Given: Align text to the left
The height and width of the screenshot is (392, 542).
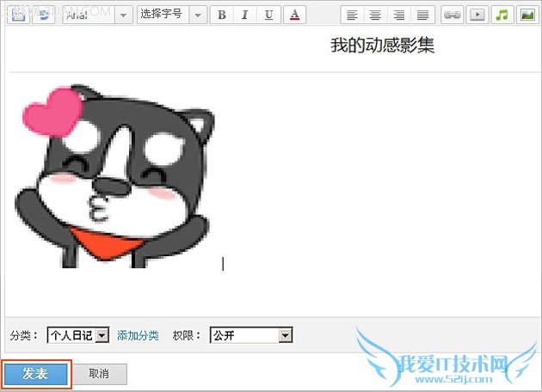Looking at the screenshot, I should [x=351, y=15].
